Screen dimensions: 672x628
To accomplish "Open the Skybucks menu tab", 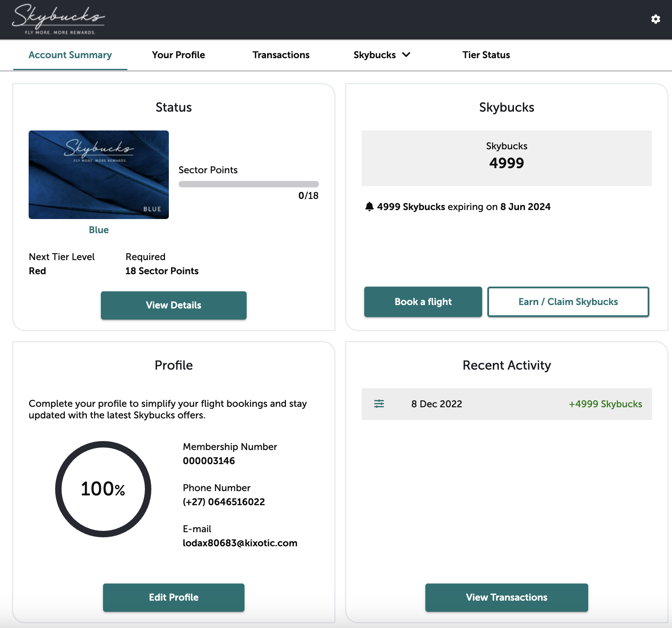I will pyautogui.click(x=382, y=55).
